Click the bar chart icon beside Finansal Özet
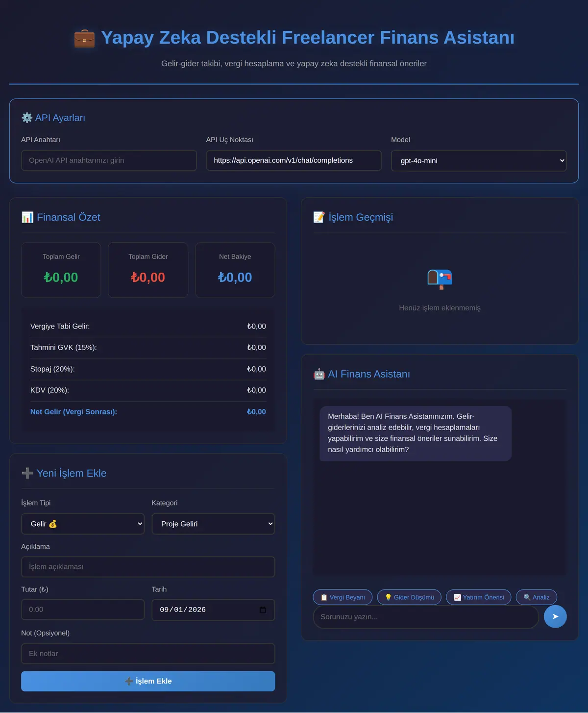The height and width of the screenshot is (713, 588). tap(27, 217)
